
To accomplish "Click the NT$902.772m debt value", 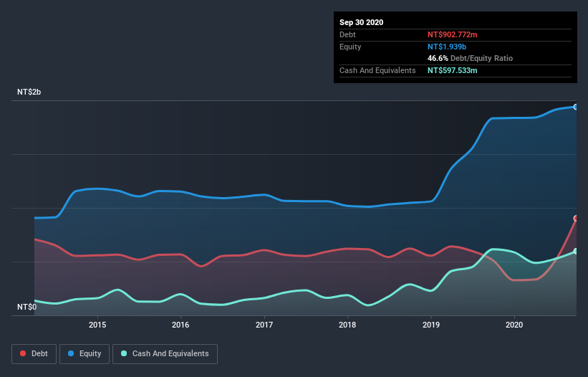I will (x=452, y=34).
